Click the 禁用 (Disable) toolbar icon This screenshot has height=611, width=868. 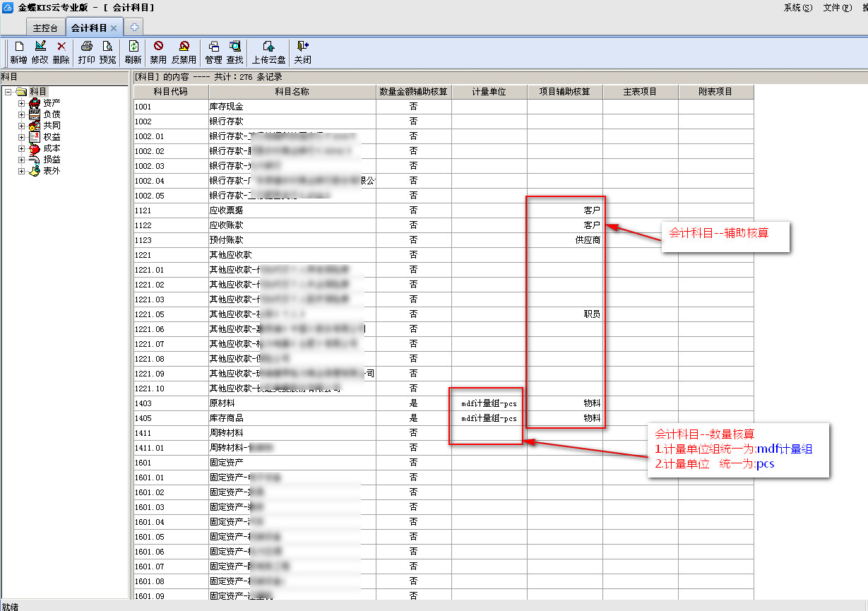coord(158,47)
